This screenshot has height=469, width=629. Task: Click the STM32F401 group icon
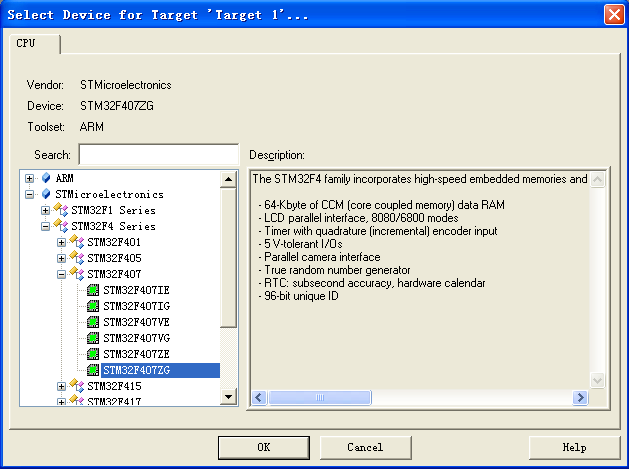pyautogui.click(x=77, y=242)
